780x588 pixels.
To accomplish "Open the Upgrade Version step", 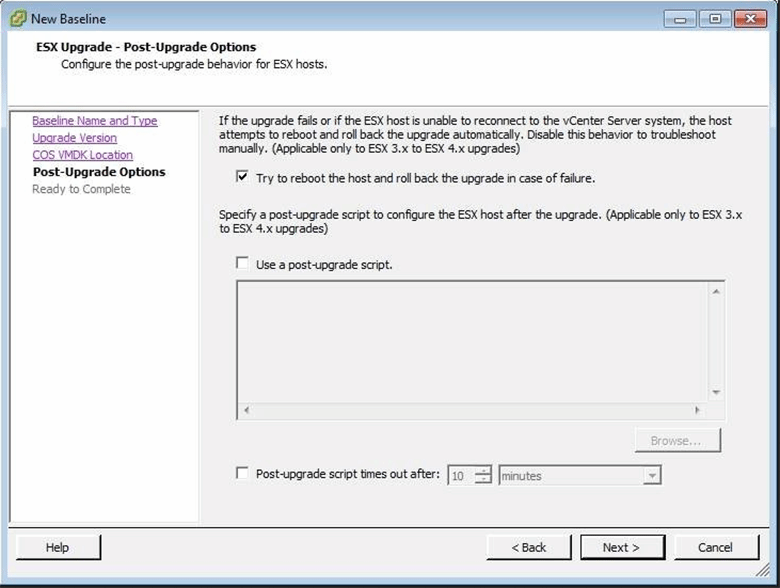I will point(74,138).
